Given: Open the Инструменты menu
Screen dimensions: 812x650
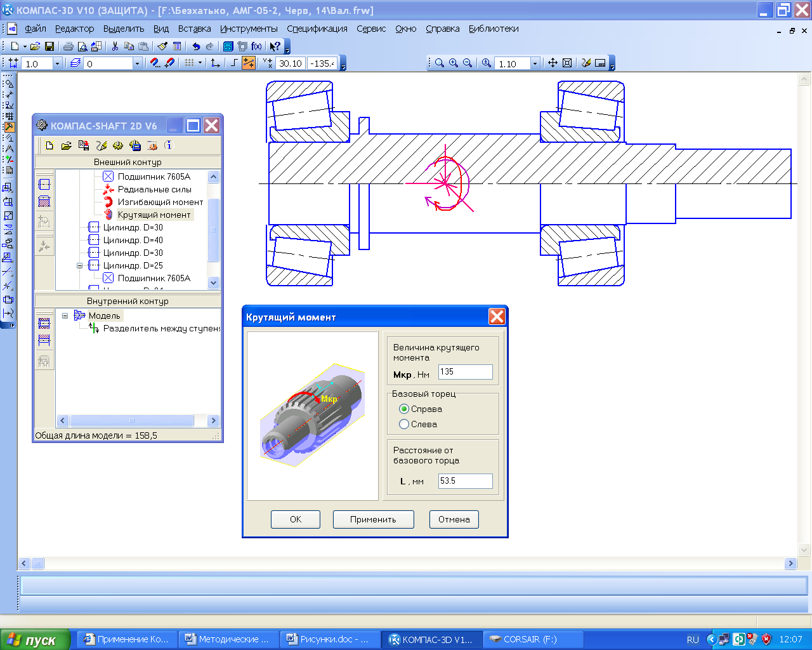Looking at the screenshot, I should 249,29.
